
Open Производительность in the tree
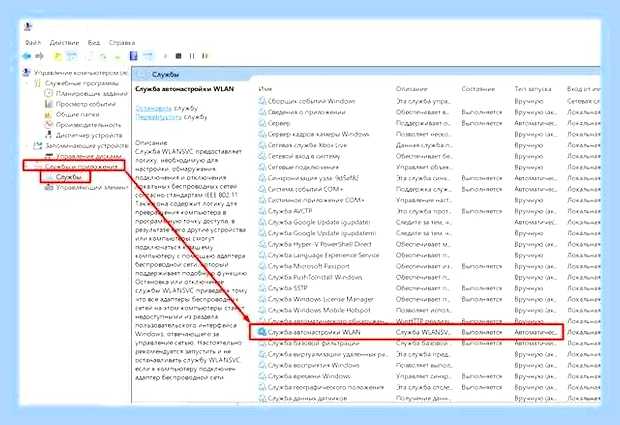click(x=88, y=125)
